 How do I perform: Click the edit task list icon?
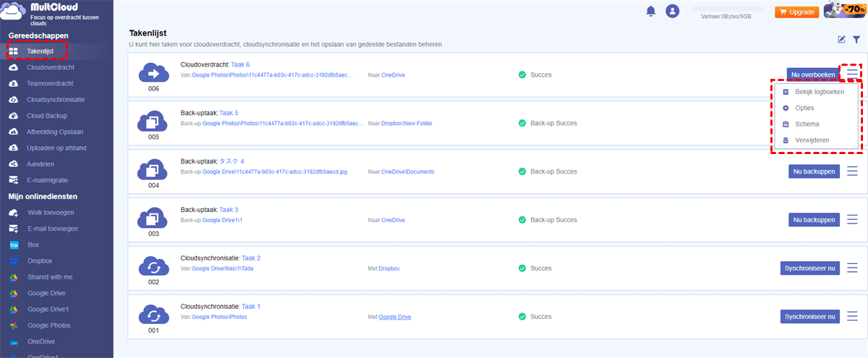pyautogui.click(x=841, y=41)
